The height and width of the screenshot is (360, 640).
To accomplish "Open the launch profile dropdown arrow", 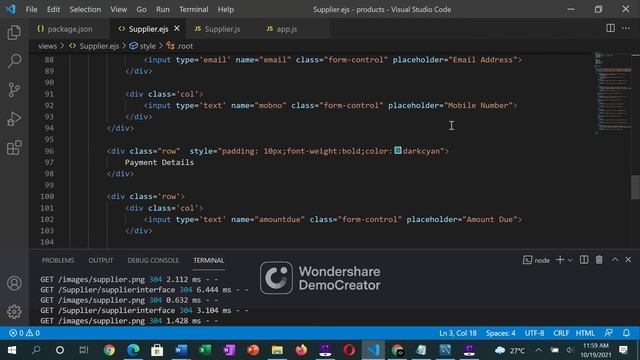I will pos(570,260).
